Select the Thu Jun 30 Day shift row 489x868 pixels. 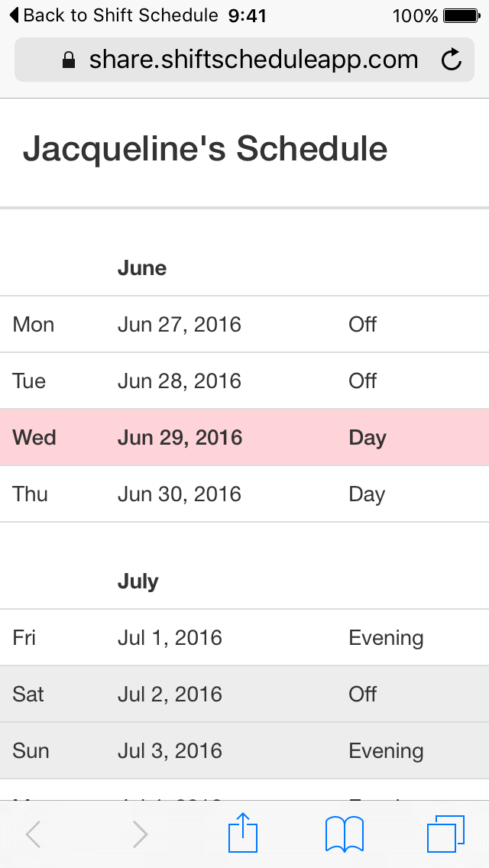244,494
